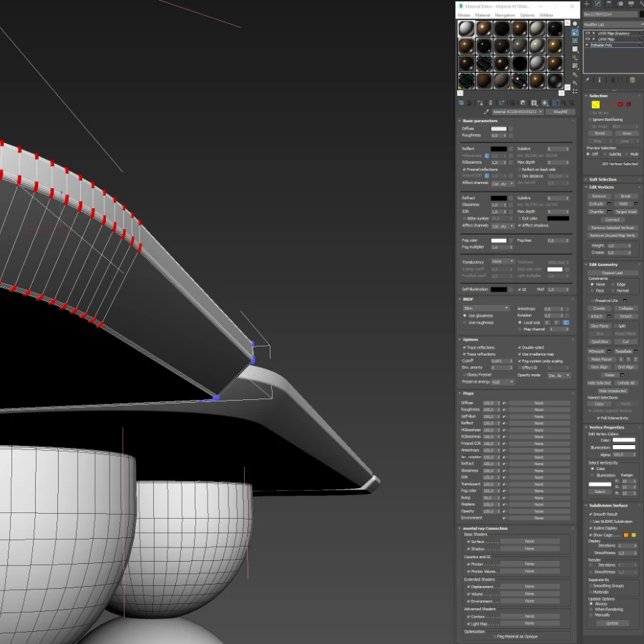The height and width of the screenshot is (644, 644).
Task: Open the Navigation menu in Material Editor
Action: [x=504, y=15]
